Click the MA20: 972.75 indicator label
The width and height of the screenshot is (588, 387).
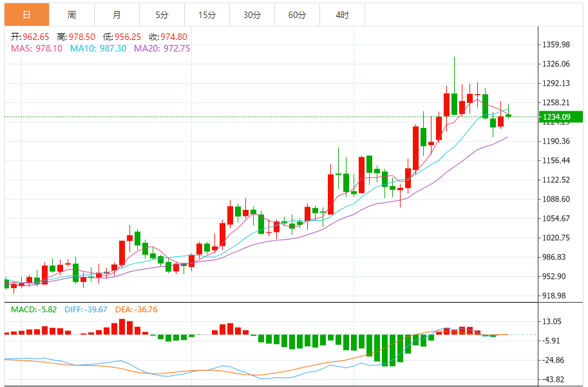pos(162,48)
